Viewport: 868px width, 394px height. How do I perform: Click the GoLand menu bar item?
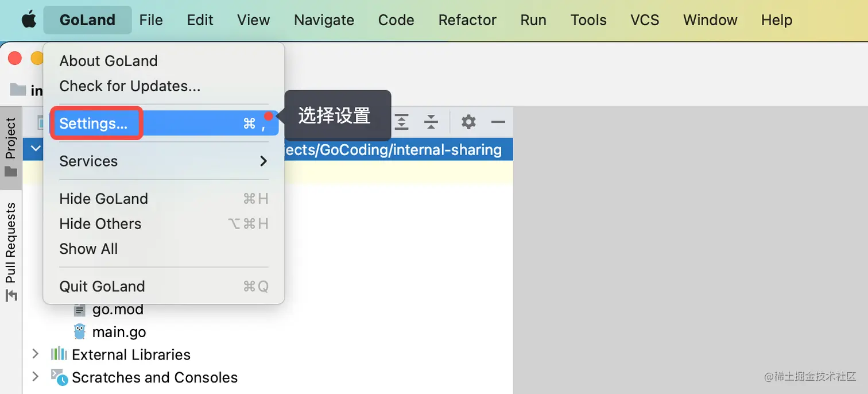point(87,20)
